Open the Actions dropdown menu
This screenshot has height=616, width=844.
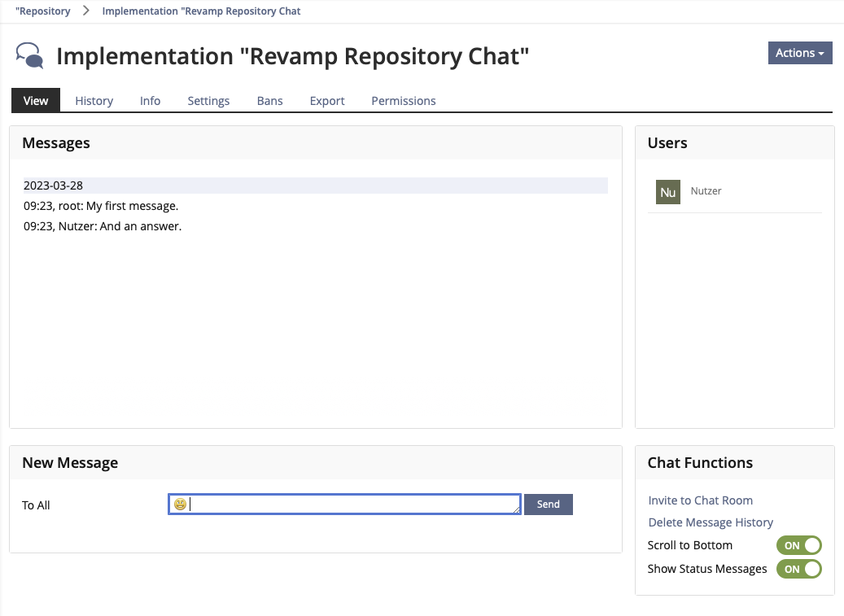click(799, 53)
